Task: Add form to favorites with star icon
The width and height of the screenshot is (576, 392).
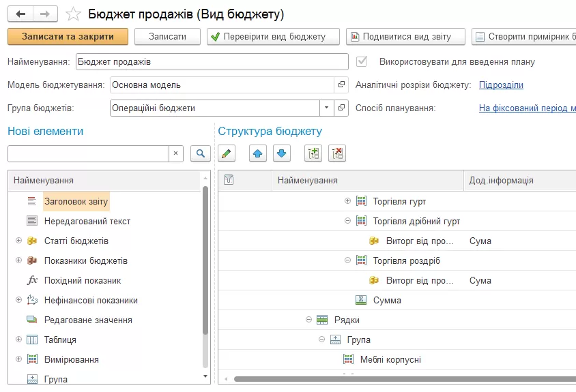Action: point(73,14)
